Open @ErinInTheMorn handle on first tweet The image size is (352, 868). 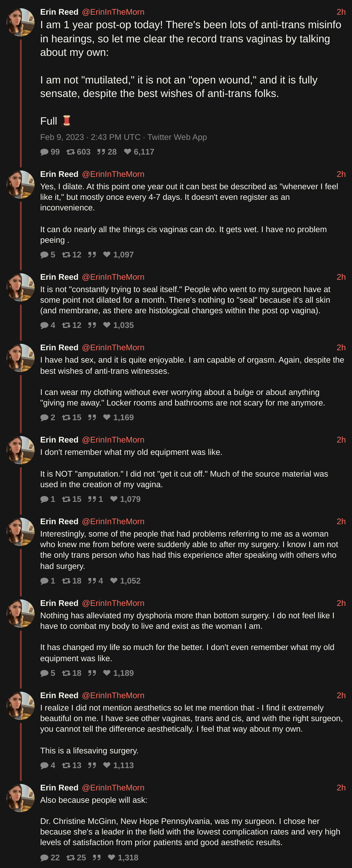click(113, 12)
